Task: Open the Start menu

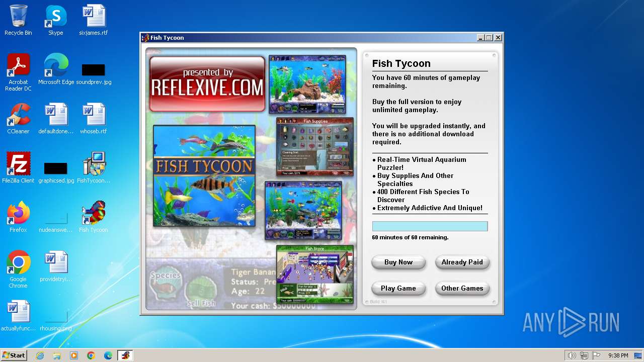Action: pyautogui.click(x=14, y=355)
